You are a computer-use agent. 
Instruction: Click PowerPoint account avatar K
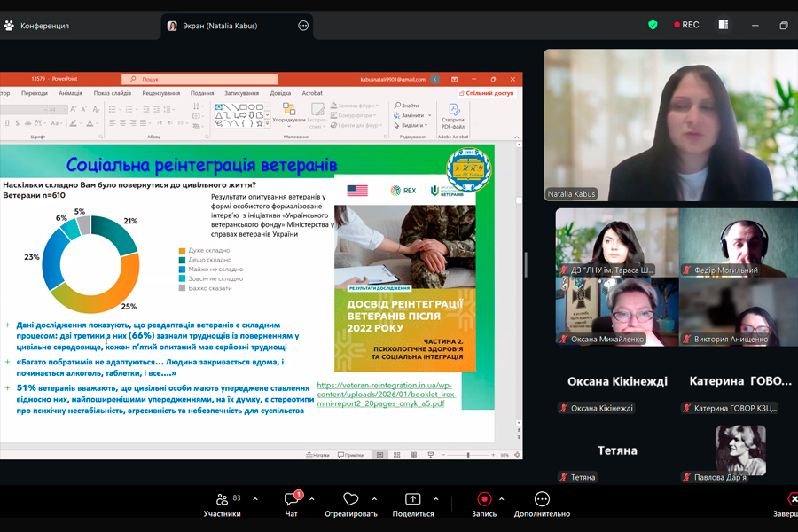coord(435,80)
